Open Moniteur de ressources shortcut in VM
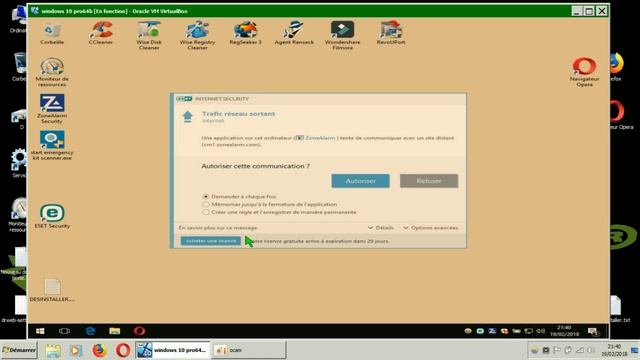Viewport: 640px width, 360px height. click(52, 72)
